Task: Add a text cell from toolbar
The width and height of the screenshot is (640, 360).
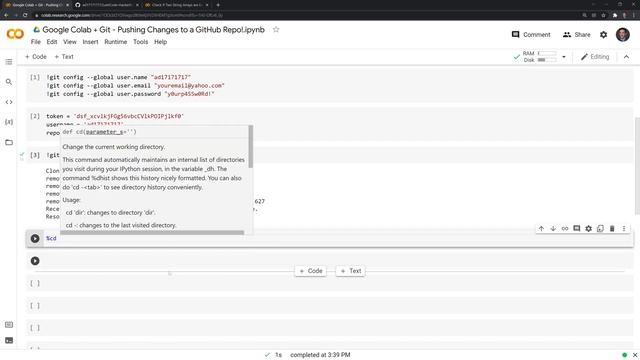Action: pyautogui.click(x=64, y=57)
